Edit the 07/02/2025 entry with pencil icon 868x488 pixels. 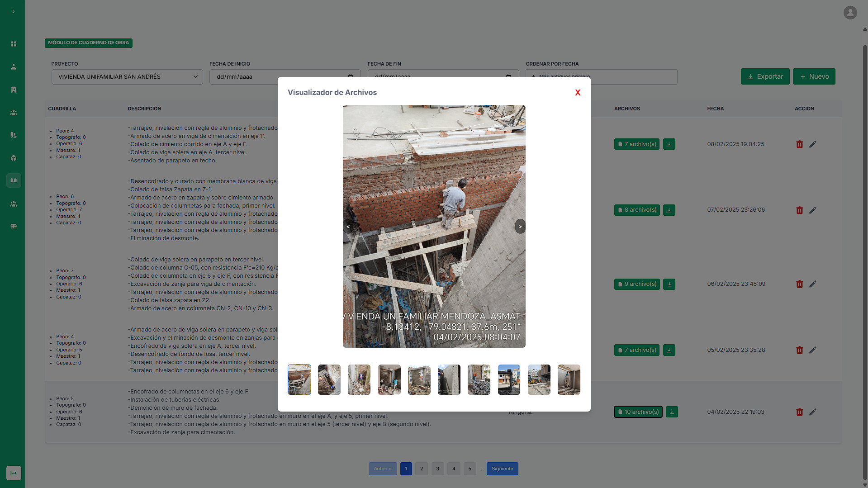coord(813,210)
